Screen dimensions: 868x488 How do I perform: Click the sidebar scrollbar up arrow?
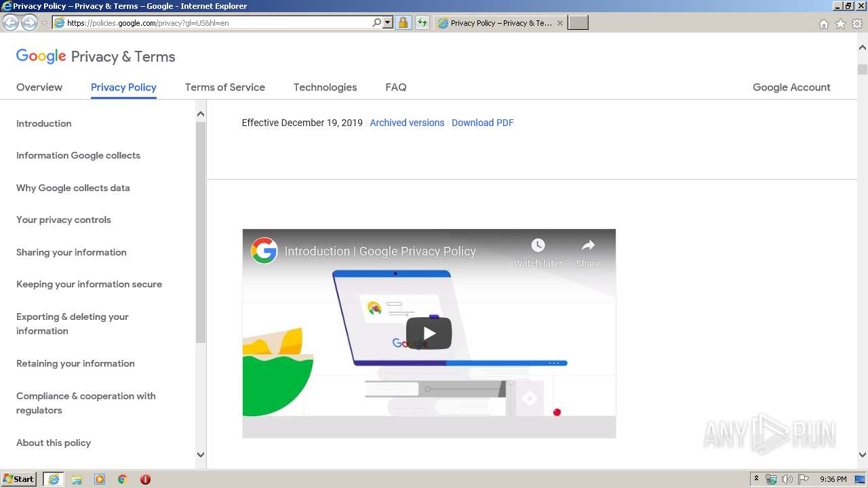click(x=201, y=114)
